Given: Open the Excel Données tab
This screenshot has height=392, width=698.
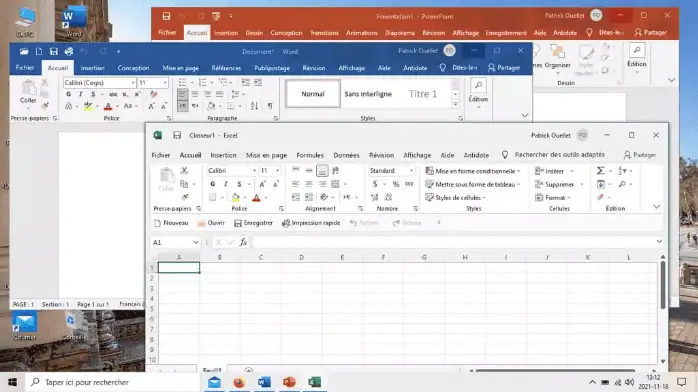Looking at the screenshot, I should click(346, 155).
